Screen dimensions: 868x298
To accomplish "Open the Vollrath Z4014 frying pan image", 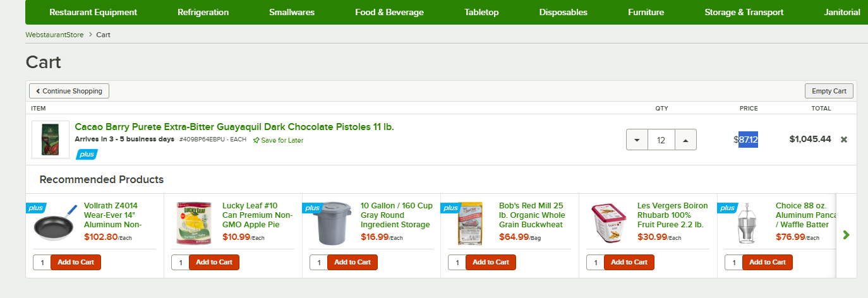I will pos(56,224).
